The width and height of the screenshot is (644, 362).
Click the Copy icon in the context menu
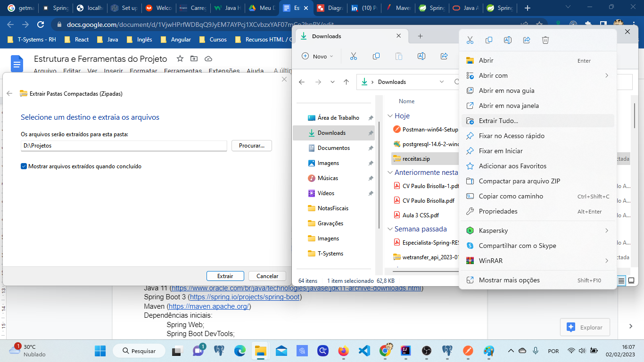coord(488,40)
